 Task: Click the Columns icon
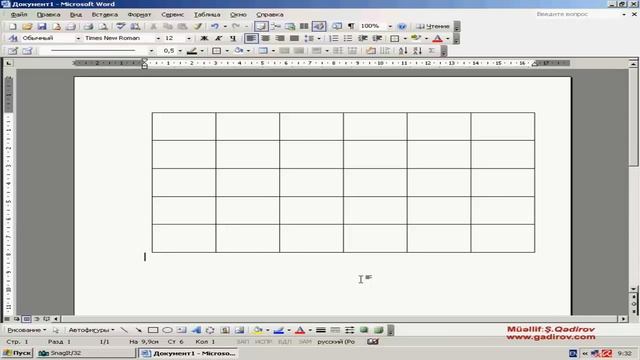coord(304,27)
